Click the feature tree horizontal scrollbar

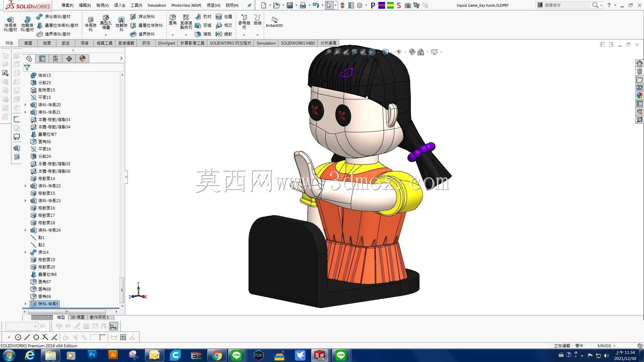[x=67, y=312]
